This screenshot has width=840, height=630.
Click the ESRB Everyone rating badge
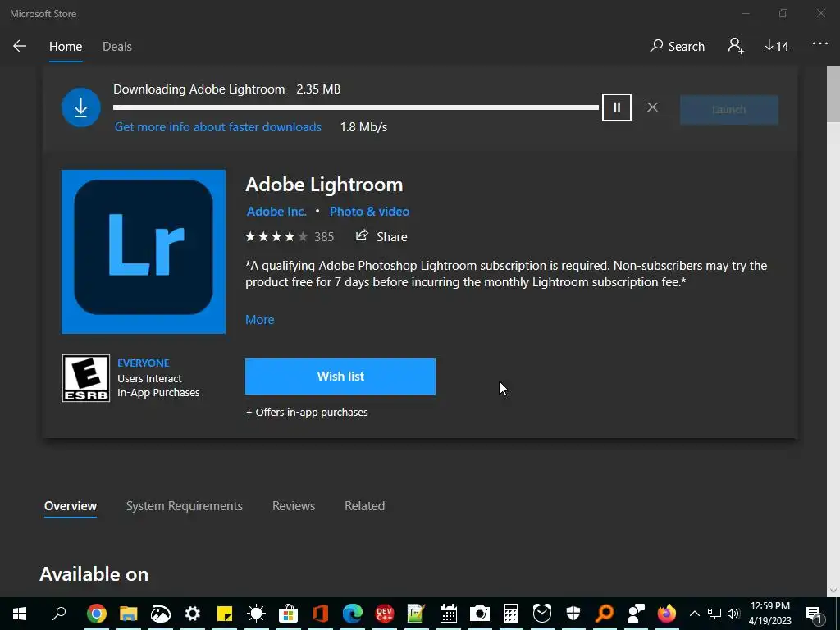(x=85, y=378)
